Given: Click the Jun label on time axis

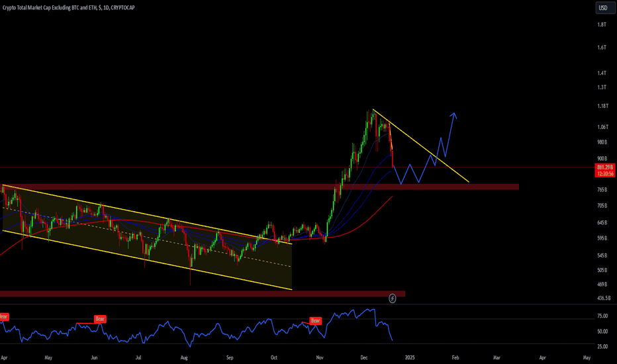Looking at the screenshot, I should tap(94, 357).
